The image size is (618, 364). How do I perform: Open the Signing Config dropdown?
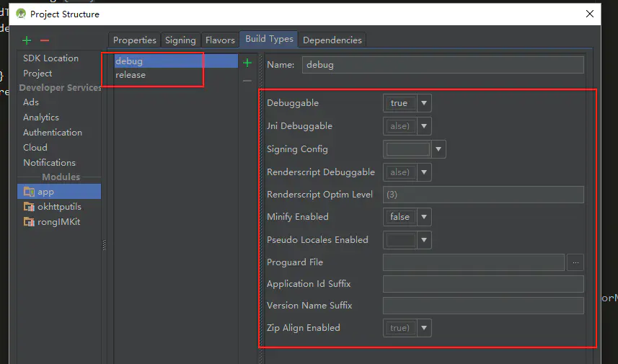(x=438, y=149)
